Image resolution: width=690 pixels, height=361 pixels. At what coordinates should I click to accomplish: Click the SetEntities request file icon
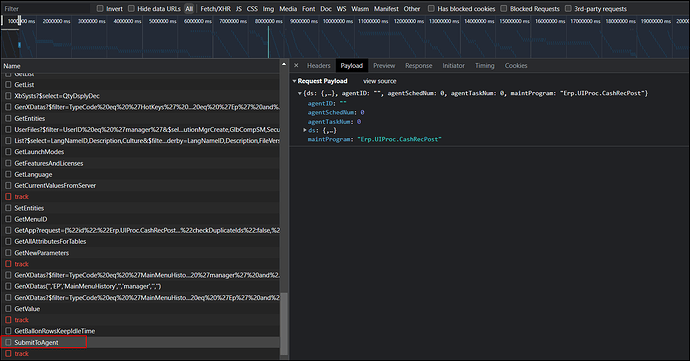[8, 208]
